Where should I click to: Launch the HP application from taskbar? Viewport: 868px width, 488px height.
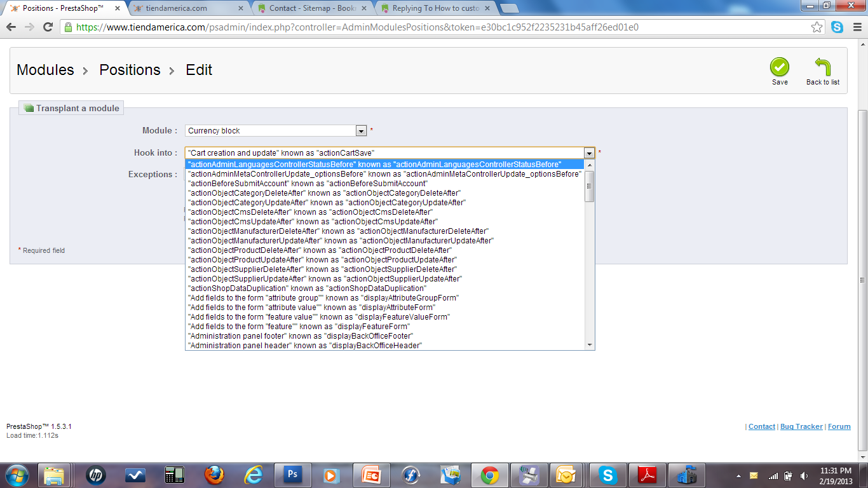(96, 475)
